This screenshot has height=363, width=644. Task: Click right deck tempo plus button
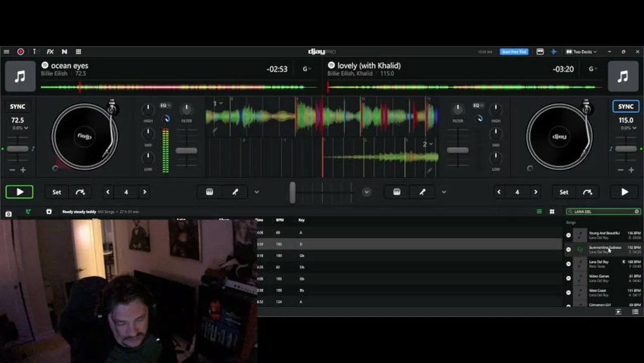[631, 170]
